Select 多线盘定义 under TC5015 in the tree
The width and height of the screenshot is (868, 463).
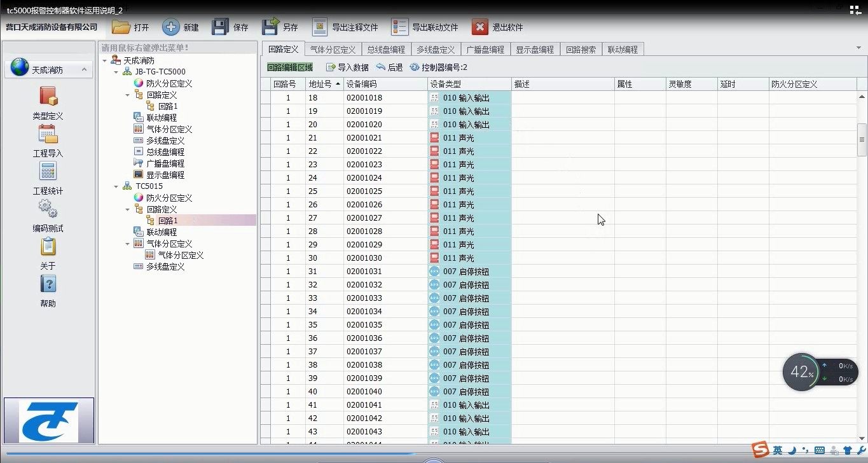coord(165,266)
